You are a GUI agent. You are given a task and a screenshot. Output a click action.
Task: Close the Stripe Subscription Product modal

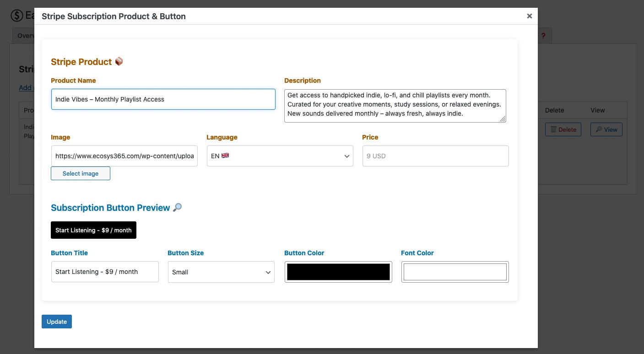click(x=530, y=16)
